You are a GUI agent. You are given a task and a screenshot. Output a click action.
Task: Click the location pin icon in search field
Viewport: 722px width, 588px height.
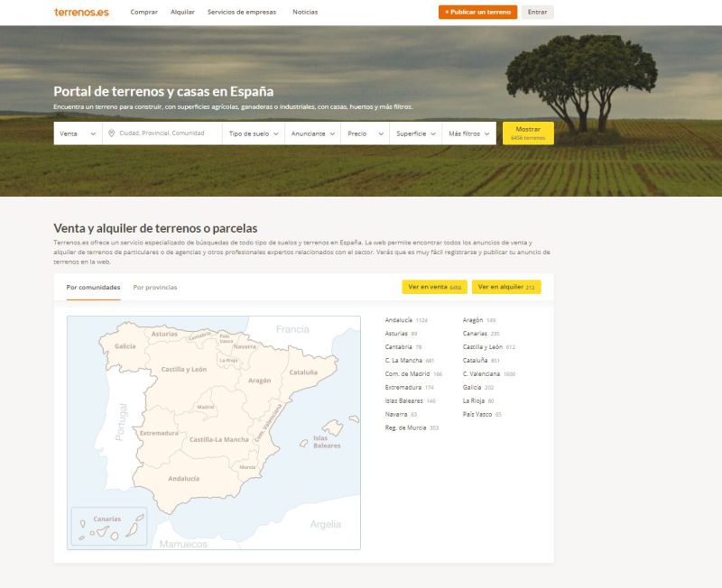tap(111, 133)
